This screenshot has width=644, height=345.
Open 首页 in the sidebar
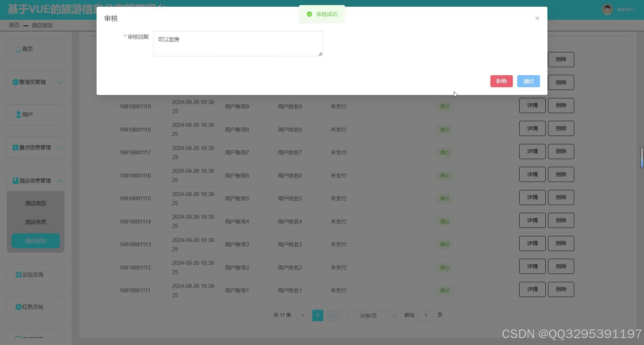[36, 49]
